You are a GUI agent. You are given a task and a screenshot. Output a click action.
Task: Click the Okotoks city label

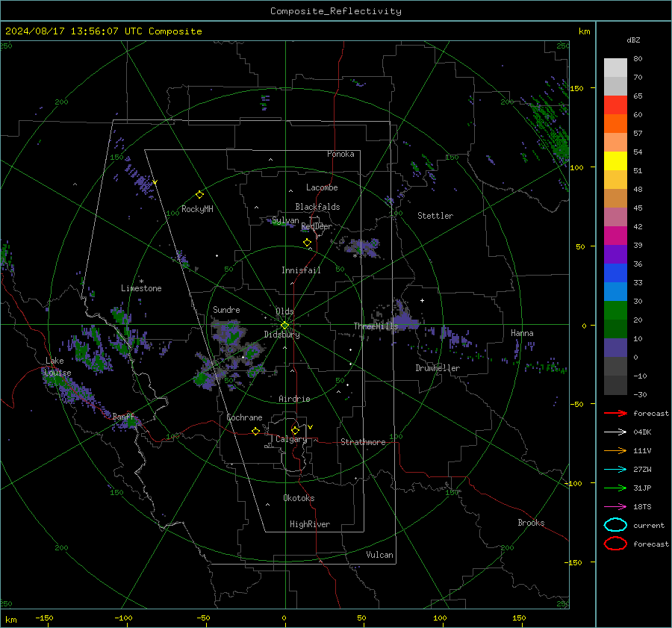299,498
